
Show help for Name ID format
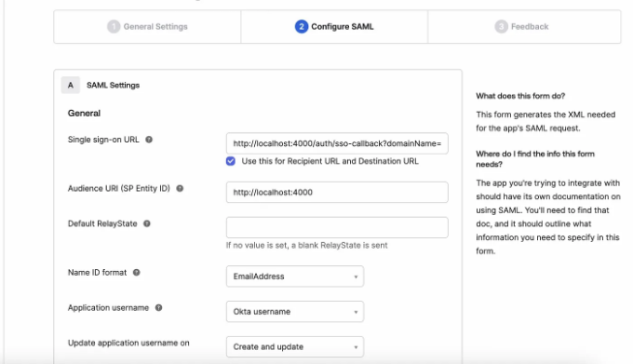point(137,273)
